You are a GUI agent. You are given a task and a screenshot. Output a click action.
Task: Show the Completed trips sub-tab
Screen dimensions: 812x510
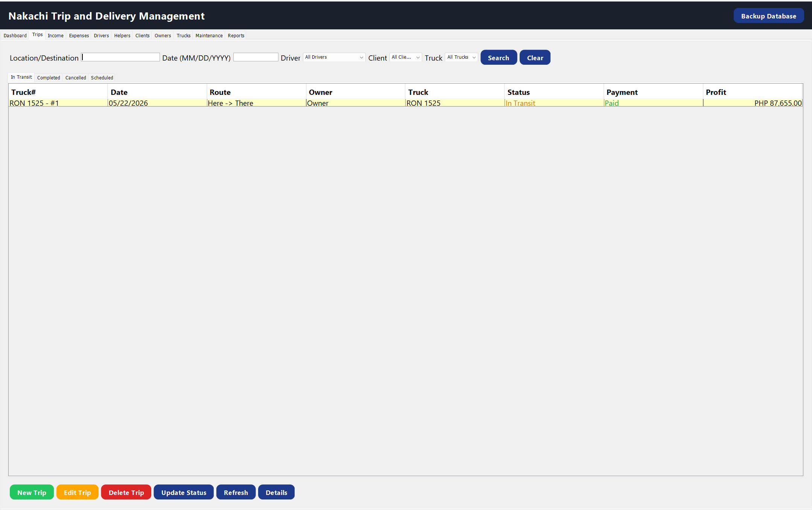tap(49, 78)
